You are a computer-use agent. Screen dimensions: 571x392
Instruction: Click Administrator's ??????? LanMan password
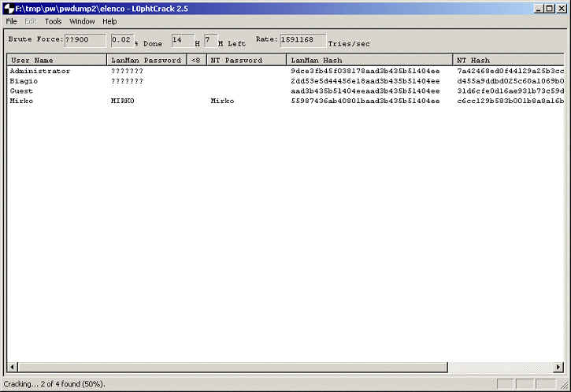[x=127, y=71]
